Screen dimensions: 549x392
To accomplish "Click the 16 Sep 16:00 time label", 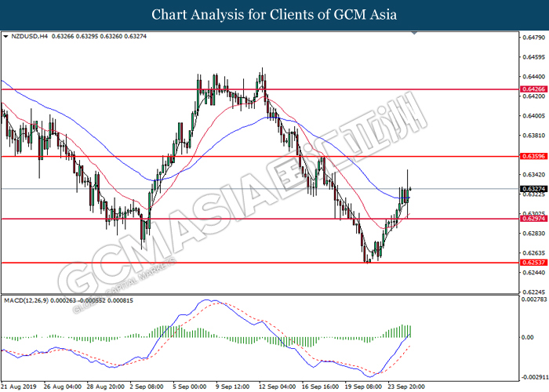I will coord(320,387).
